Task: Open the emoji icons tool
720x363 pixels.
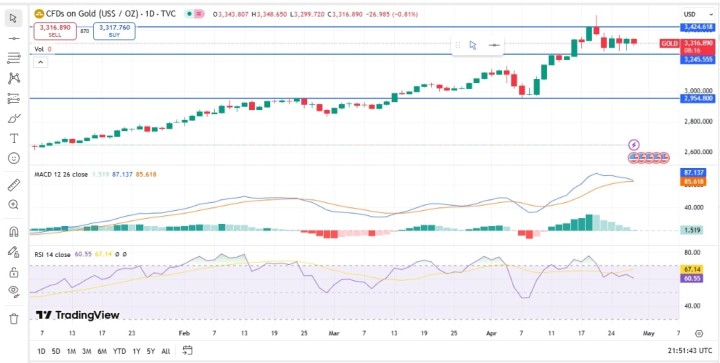Action: tap(14, 158)
